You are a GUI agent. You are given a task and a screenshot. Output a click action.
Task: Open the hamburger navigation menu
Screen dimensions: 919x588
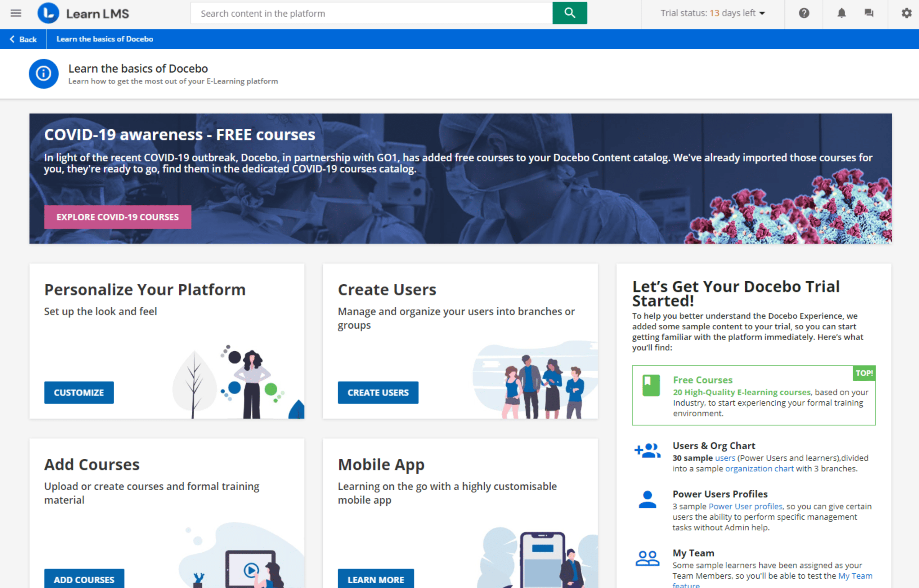point(16,13)
